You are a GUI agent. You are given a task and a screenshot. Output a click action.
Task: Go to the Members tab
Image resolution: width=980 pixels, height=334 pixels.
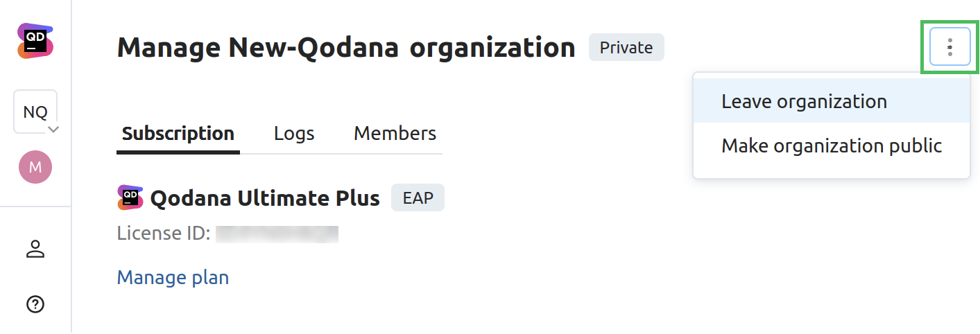pos(395,133)
